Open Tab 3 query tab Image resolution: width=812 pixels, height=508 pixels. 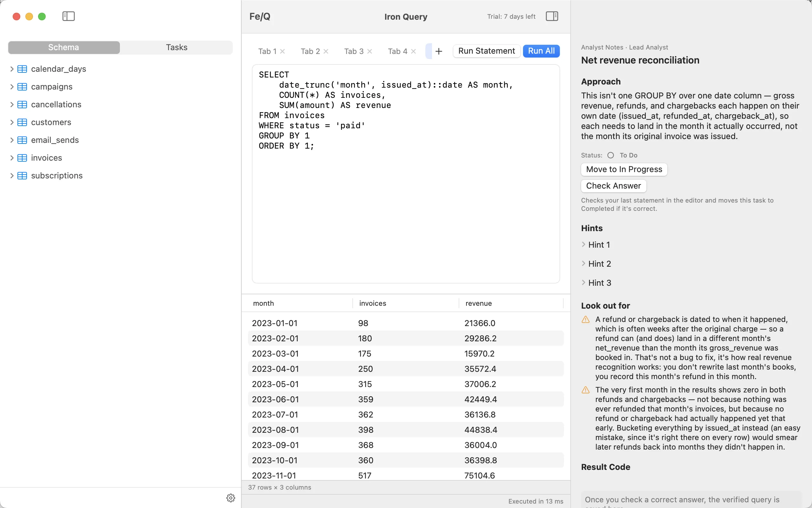(x=354, y=51)
